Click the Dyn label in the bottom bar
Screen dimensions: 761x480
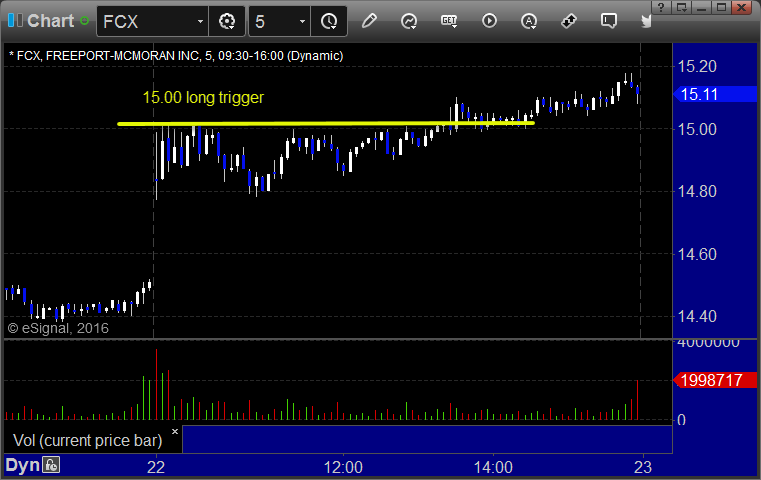coord(22,465)
